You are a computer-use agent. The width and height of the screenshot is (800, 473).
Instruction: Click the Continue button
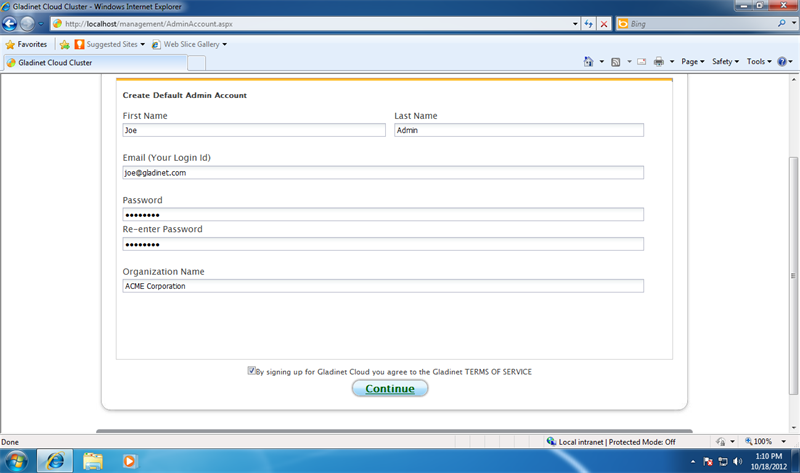(390, 388)
